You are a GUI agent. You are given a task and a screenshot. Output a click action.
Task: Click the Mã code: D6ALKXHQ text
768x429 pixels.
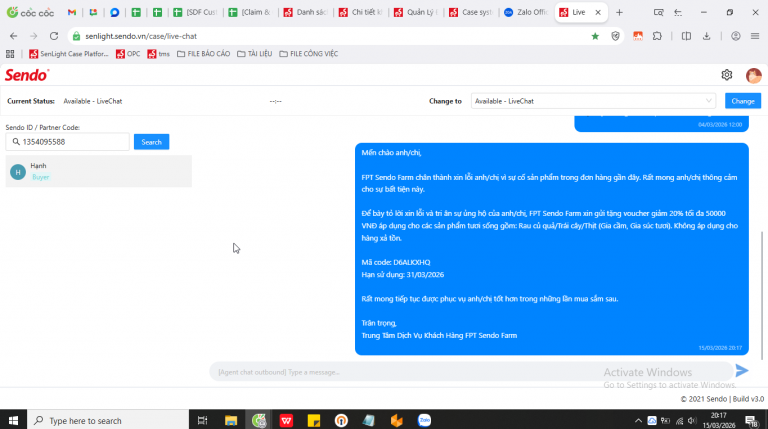tap(396, 262)
